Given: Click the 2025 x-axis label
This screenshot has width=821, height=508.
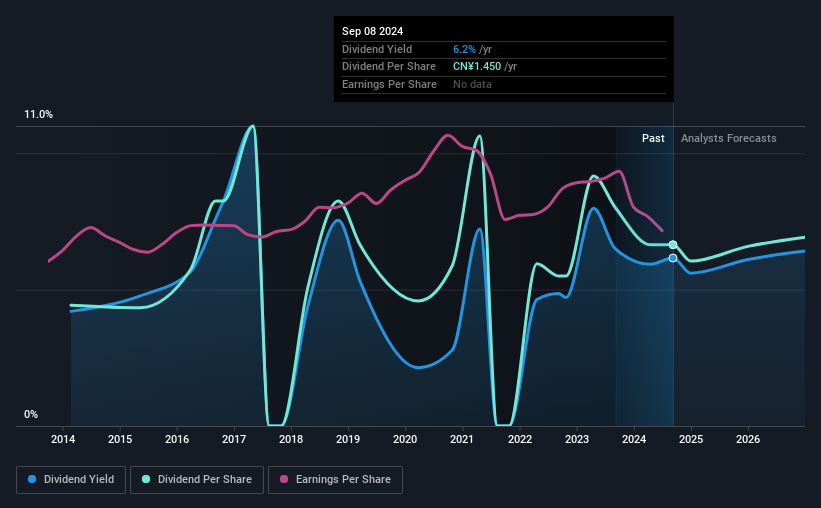Looking at the screenshot, I should click(x=691, y=439).
